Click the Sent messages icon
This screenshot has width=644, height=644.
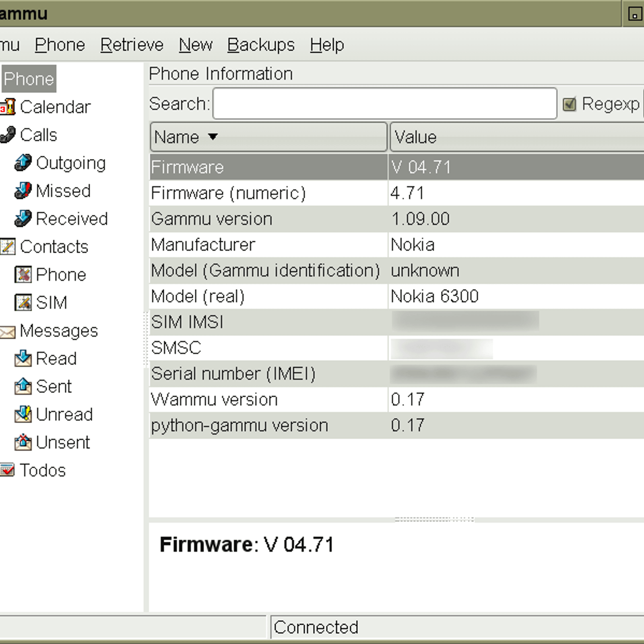[x=23, y=386]
